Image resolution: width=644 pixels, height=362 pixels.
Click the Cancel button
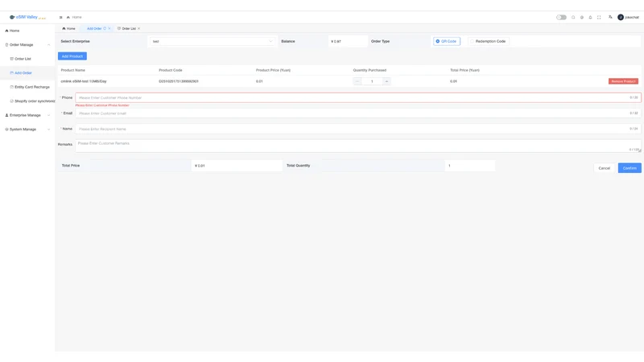[x=605, y=168]
